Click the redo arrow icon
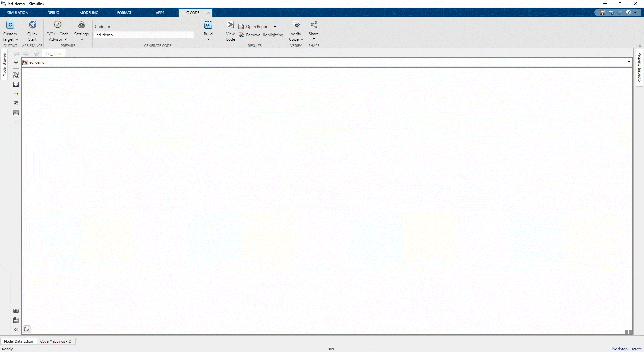Image resolution: width=644 pixels, height=362 pixels. (x=620, y=13)
